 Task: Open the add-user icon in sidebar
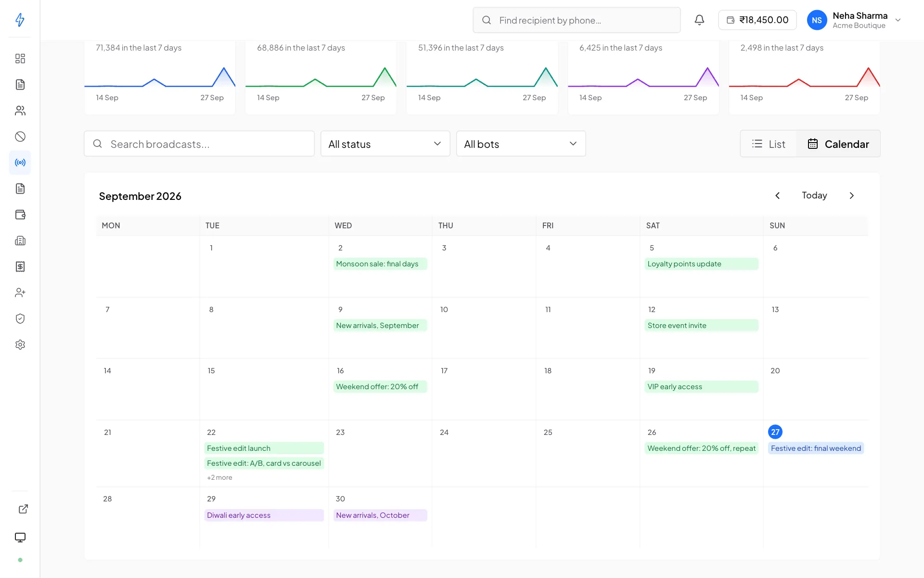[20, 293]
